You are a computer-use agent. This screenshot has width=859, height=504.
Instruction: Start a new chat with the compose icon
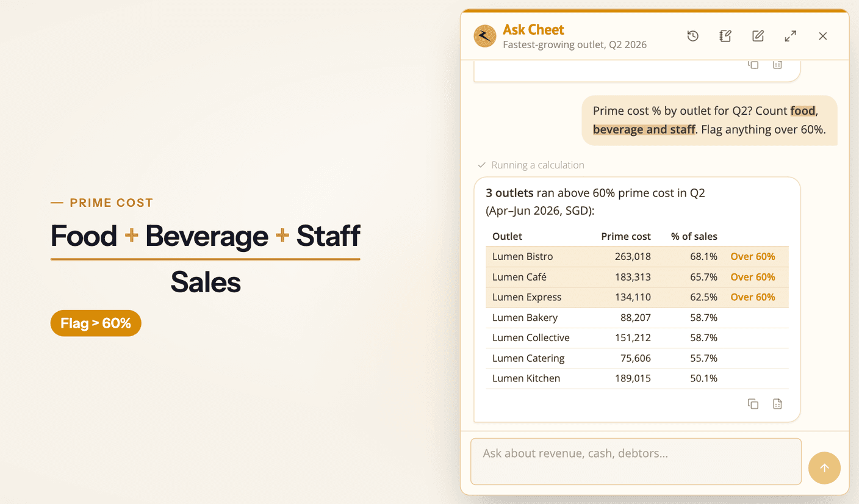click(758, 36)
